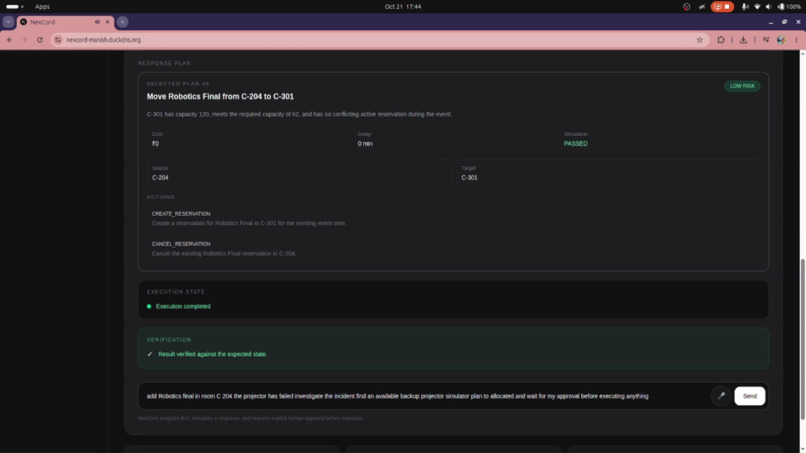The width and height of the screenshot is (806, 453).
Task: Click the browser forward arrow
Action: click(24, 40)
